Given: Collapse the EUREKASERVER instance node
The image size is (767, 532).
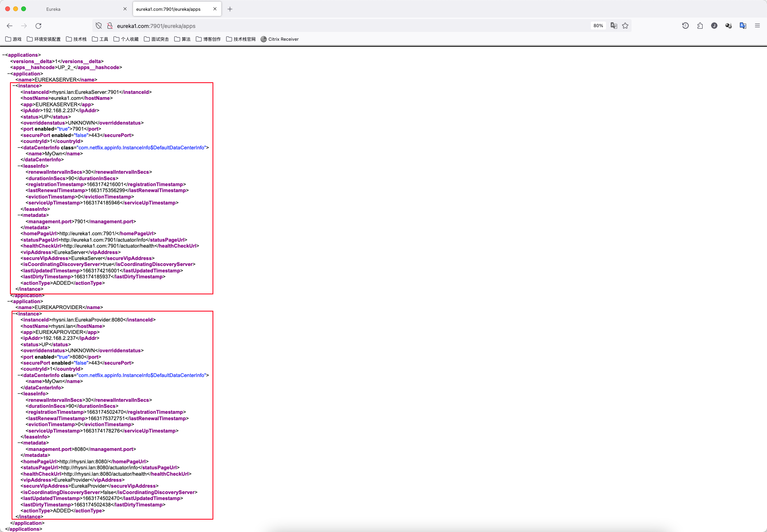Looking at the screenshot, I should click(x=14, y=86).
